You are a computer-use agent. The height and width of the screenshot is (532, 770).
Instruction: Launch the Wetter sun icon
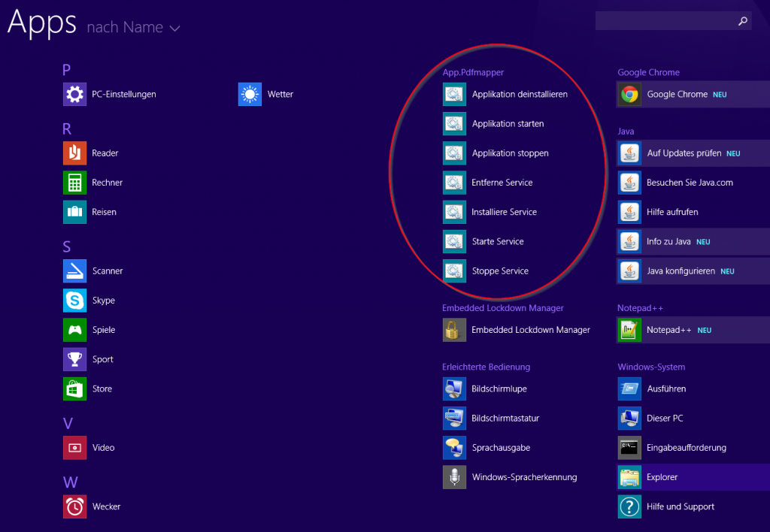(x=250, y=94)
